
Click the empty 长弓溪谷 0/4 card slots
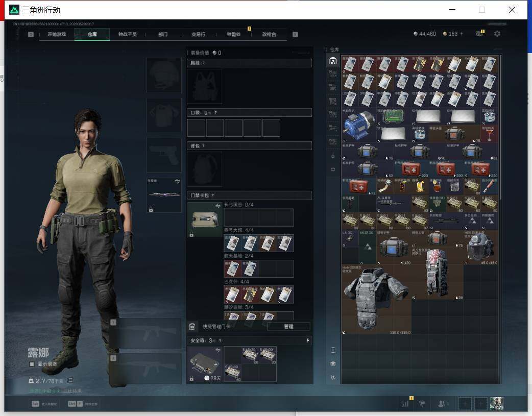(x=258, y=217)
